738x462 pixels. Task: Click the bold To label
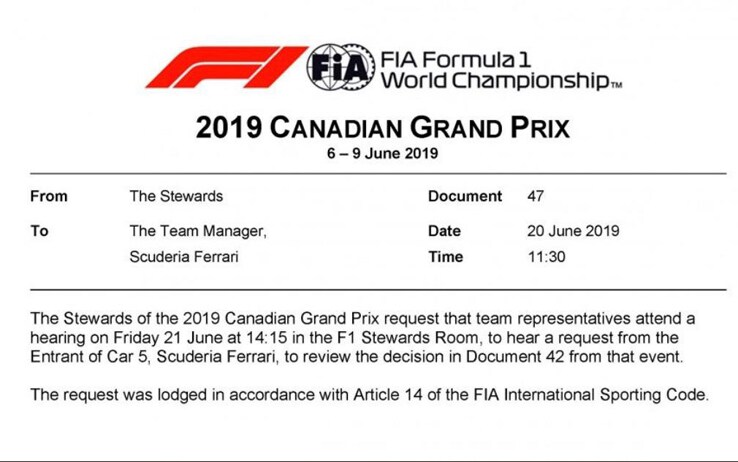click(x=40, y=231)
